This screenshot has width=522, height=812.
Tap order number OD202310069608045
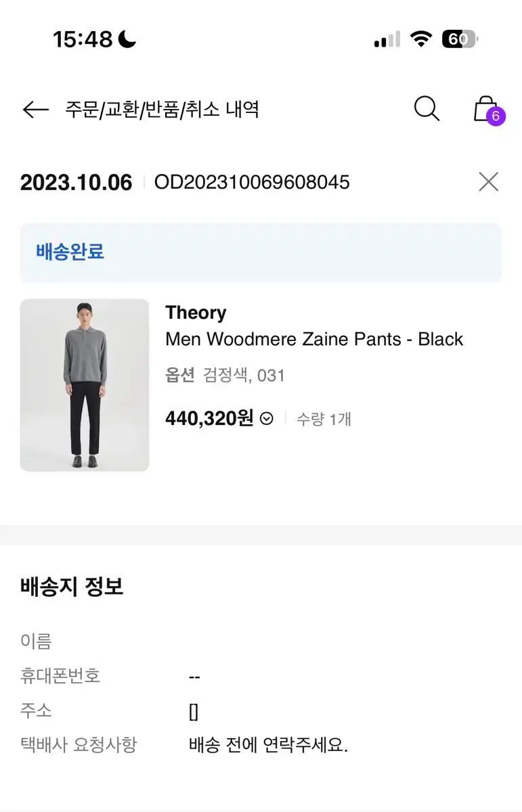252,182
